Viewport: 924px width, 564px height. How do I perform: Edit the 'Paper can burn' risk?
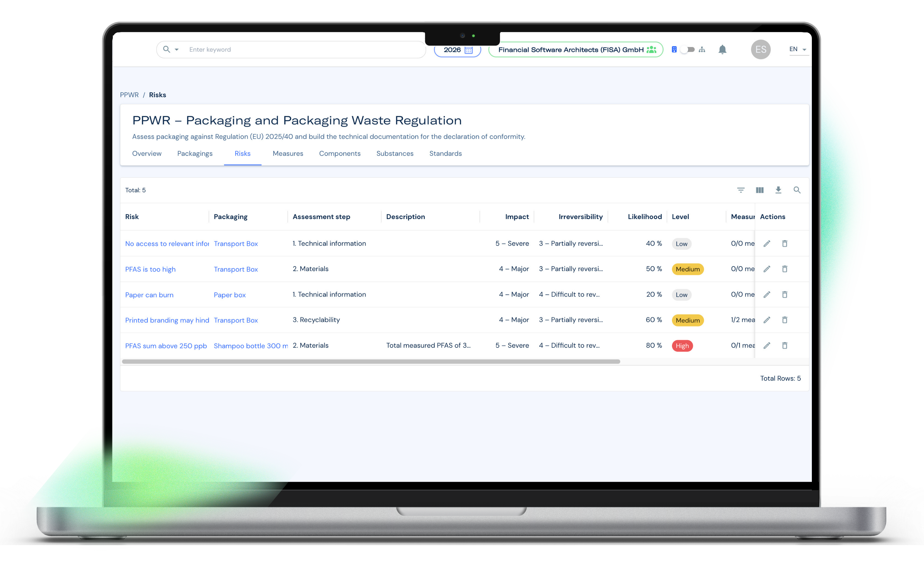coord(767,294)
